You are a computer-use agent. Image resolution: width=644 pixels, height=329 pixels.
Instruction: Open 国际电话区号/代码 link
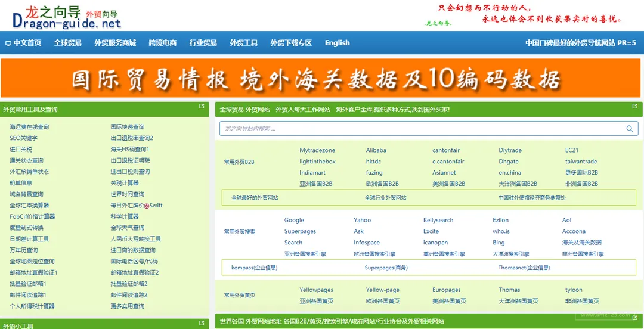click(x=134, y=261)
